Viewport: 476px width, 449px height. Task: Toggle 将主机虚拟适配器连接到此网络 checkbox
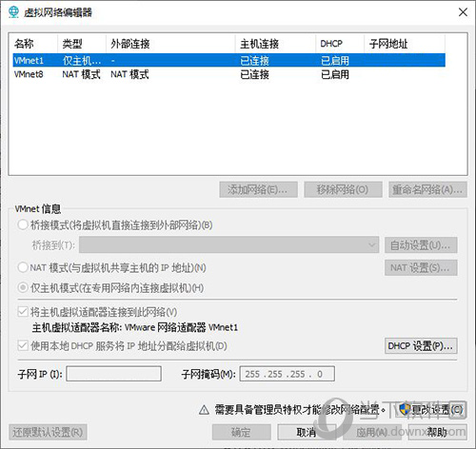point(23,312)
